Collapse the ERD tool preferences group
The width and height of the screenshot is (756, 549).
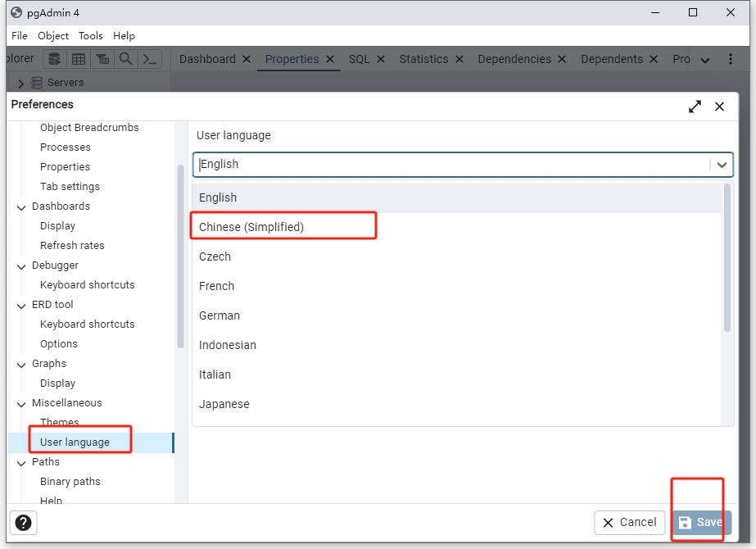pos(21,306)
